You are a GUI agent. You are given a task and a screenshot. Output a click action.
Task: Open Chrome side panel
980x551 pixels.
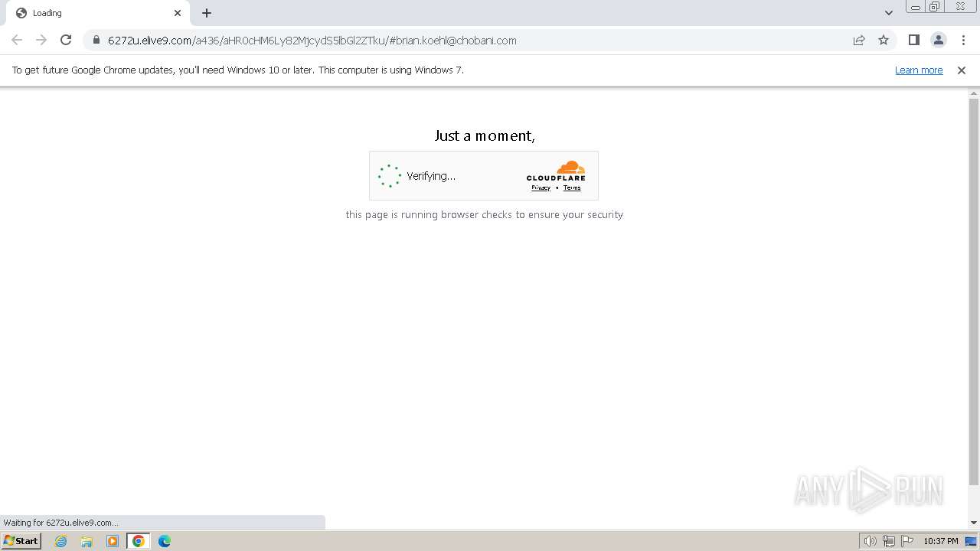pyautogui.click(x=913, y=40)
